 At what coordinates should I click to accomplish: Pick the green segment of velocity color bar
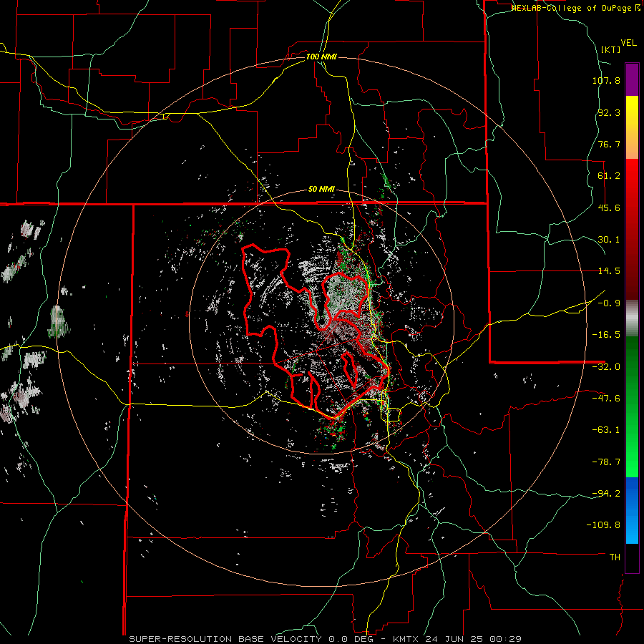[x=632, y=406]
